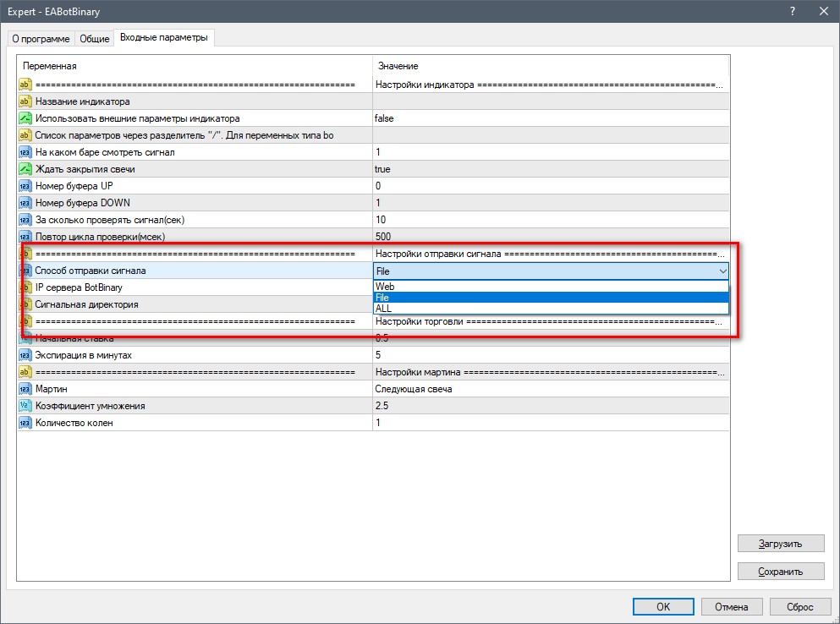Select the Количество колен row label

pyautogui.click(x=74, y=423)
